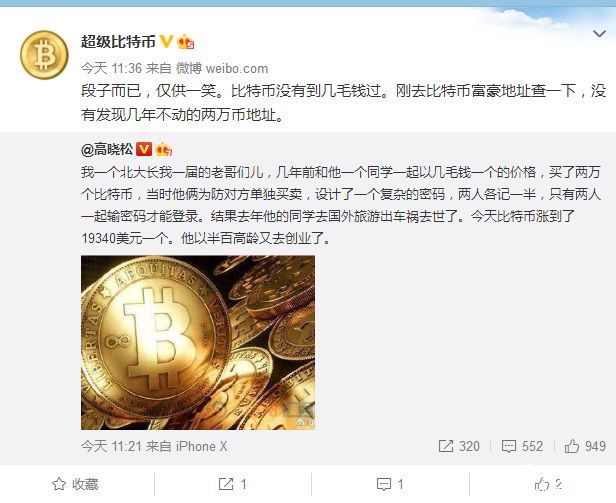
Task: Click the yellow verified V badge beside 超级比特币
Action: point(166,41)
